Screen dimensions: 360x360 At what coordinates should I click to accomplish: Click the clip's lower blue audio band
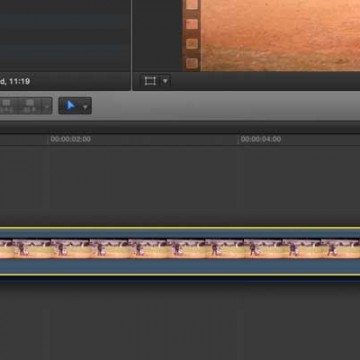tap(180, 266)
